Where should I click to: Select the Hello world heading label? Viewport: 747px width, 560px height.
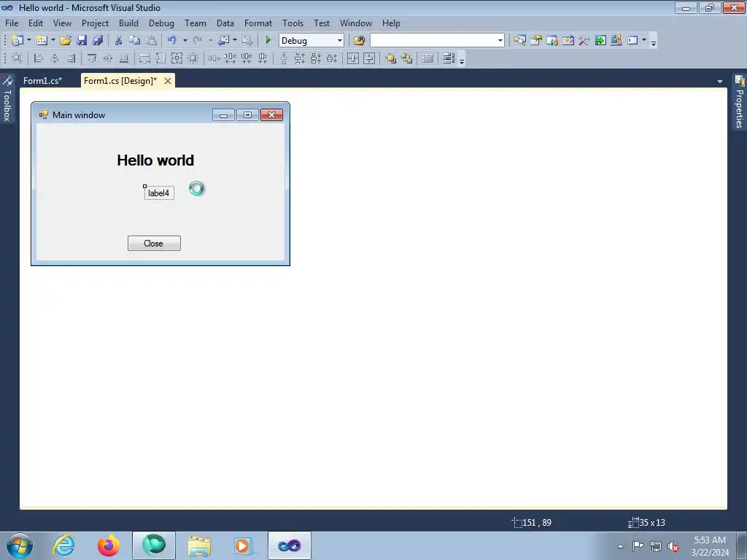point(155,160)
